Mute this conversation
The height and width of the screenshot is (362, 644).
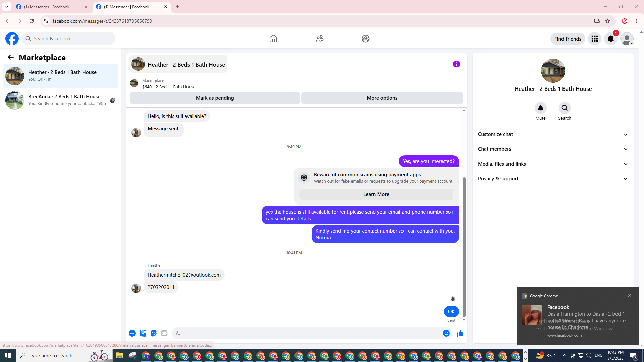pyautogui.click(x=540, y=108)
